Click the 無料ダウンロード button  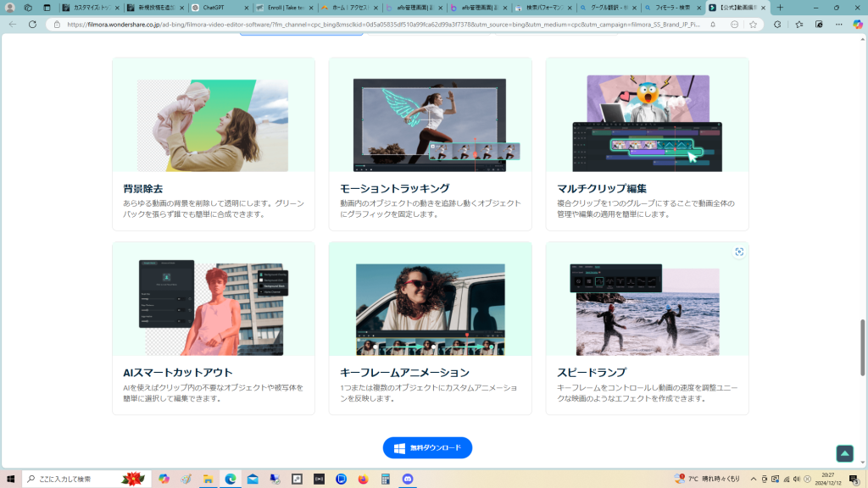pyautogui.click(x=427, y=447)
